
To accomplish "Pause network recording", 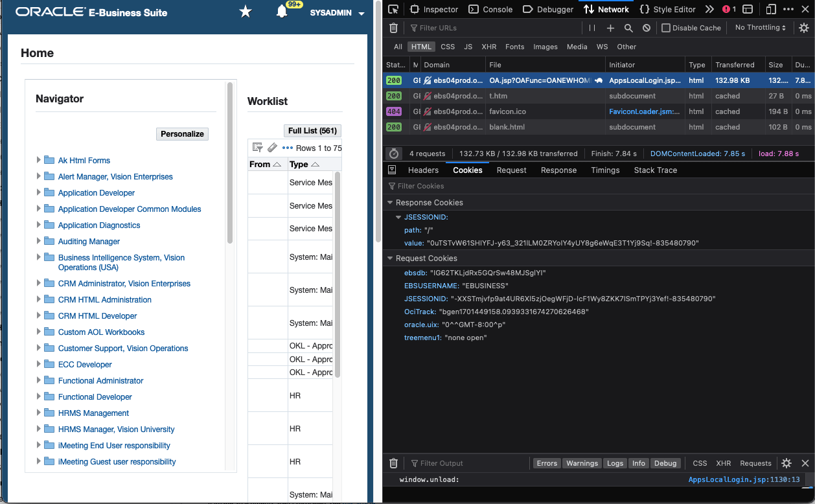I will 592,28.
